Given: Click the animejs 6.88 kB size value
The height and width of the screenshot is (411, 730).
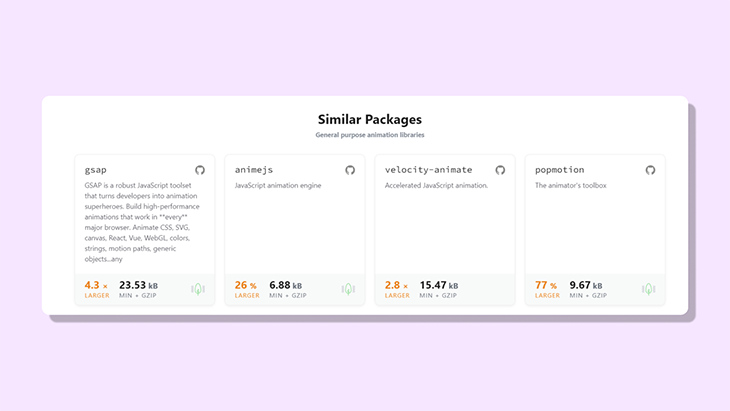Looking at the screenshot, I should click(287, 285).
